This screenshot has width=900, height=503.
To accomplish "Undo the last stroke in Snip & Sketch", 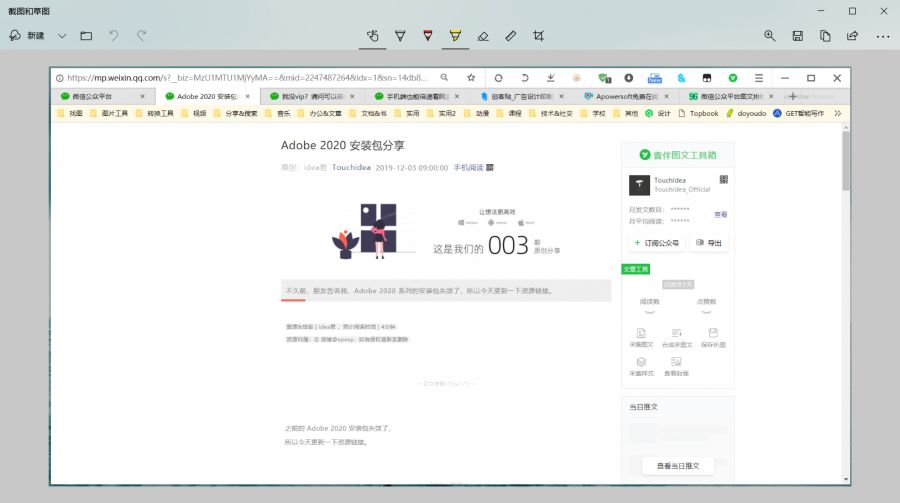I will coord(114,36).
